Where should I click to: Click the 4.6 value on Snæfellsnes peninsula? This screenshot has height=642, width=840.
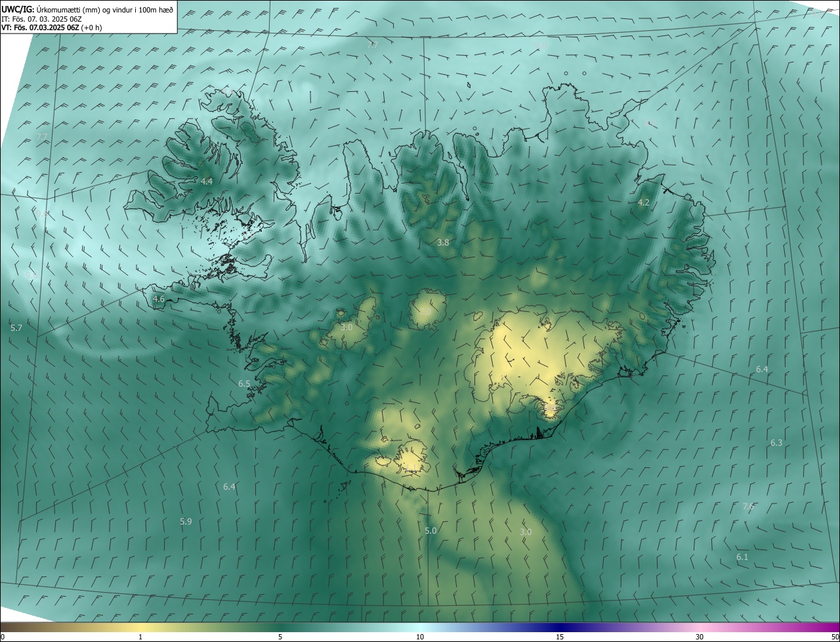[159, 299]
